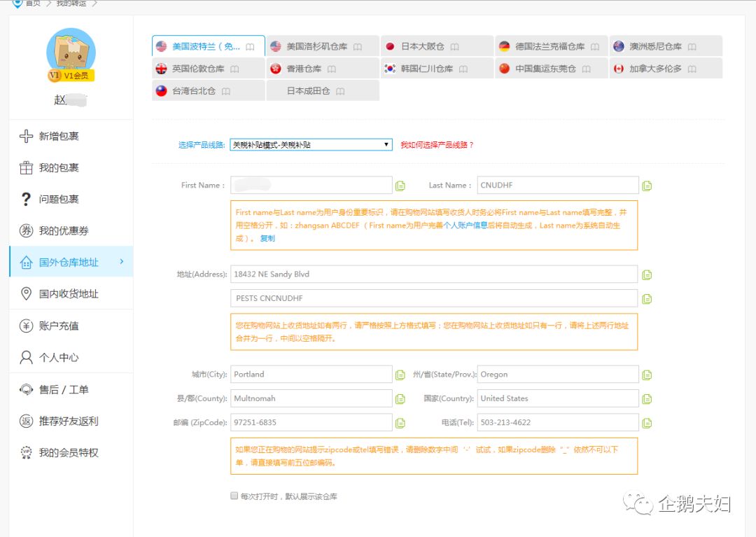Open the 选择产品线路 dropdown
This screenshot has height=537, width=756.
tap(311, 145)
